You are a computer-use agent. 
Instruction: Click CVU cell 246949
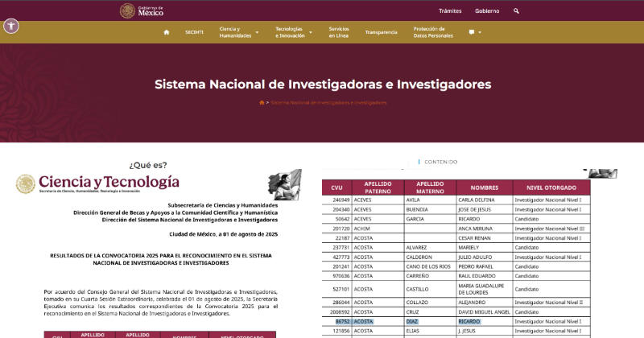click(341, 200)
